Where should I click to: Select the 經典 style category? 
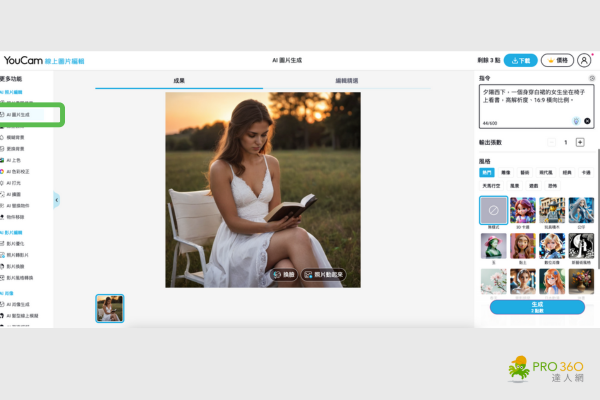[567, 173]
